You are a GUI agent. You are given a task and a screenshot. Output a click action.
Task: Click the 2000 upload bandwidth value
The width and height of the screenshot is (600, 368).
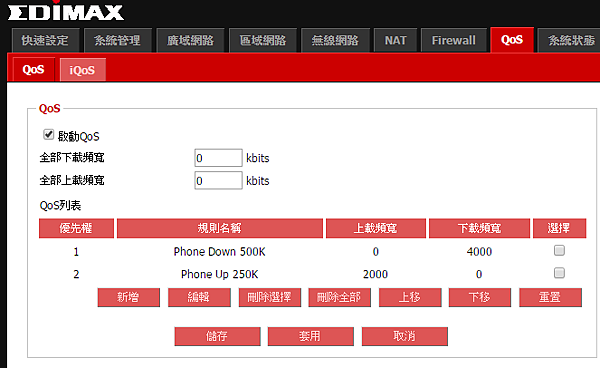(x=375, y=274)
